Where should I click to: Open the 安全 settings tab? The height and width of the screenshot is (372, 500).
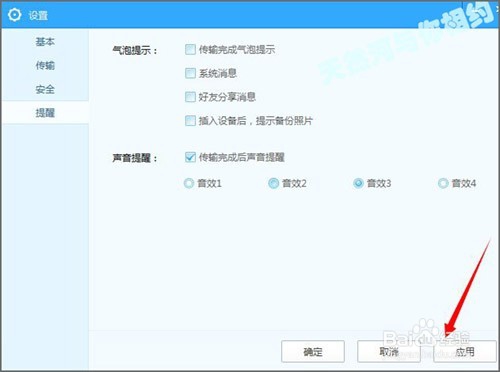(x=45, y=89)
